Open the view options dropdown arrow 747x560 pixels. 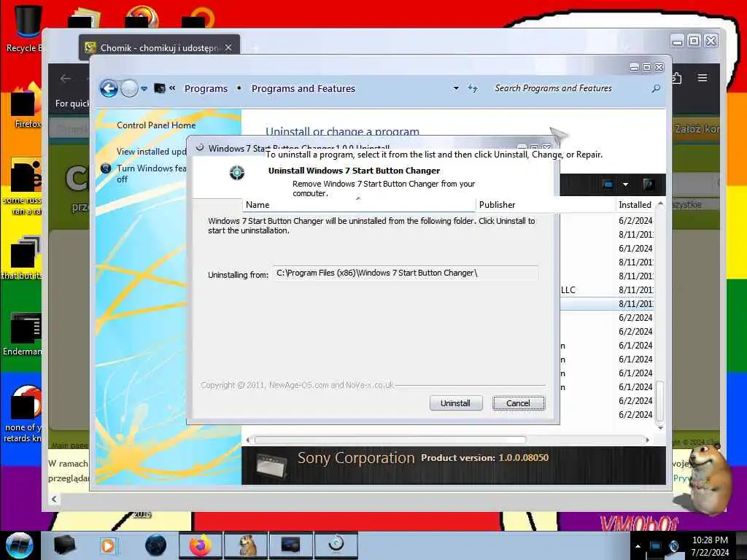coord(625,184)
